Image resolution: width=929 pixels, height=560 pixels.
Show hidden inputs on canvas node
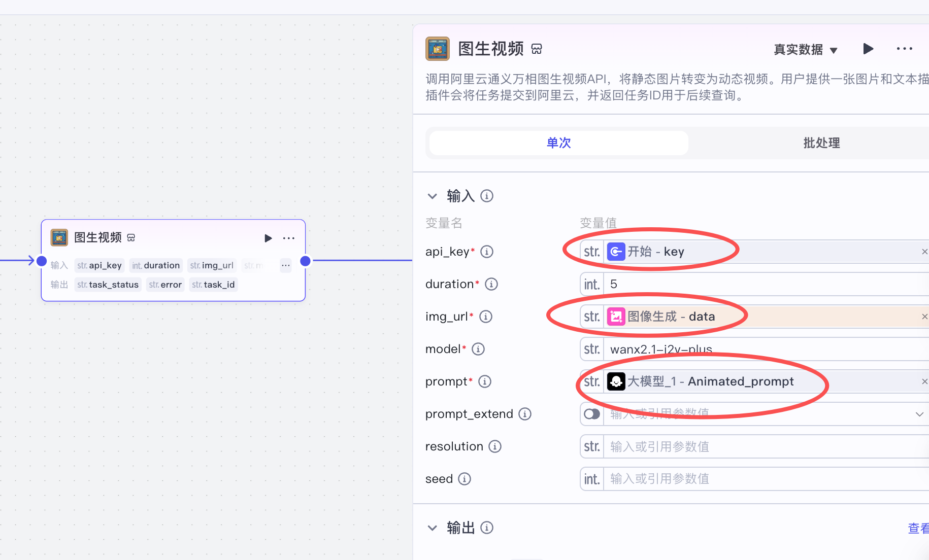pos(286,265)
